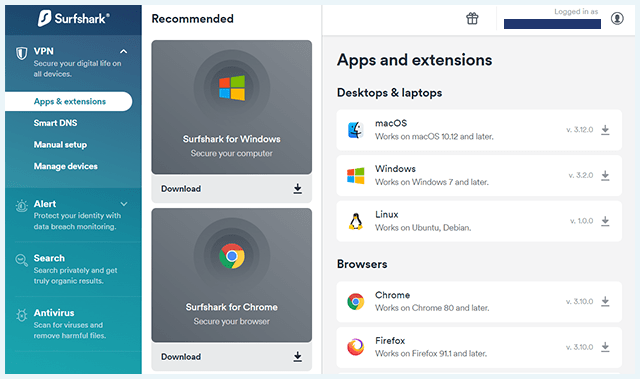Open the gift rewards icon
Image resolution: width=640 pixels, height=379 pixels.
pyautogui.click(x=472, y=18)
